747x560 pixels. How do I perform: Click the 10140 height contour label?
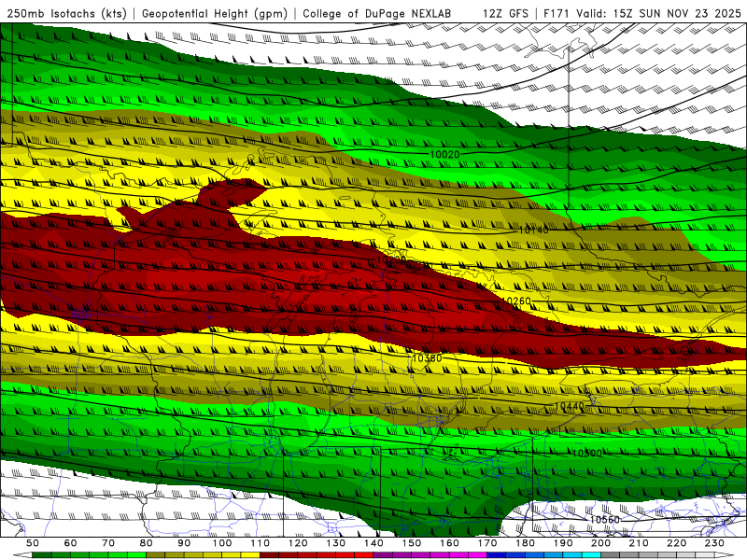533,230
